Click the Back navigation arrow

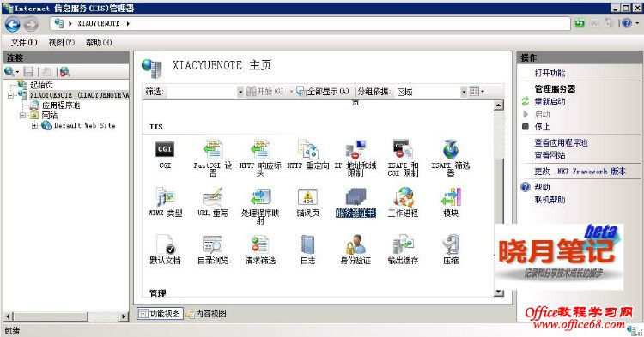[x=12, y=24]
